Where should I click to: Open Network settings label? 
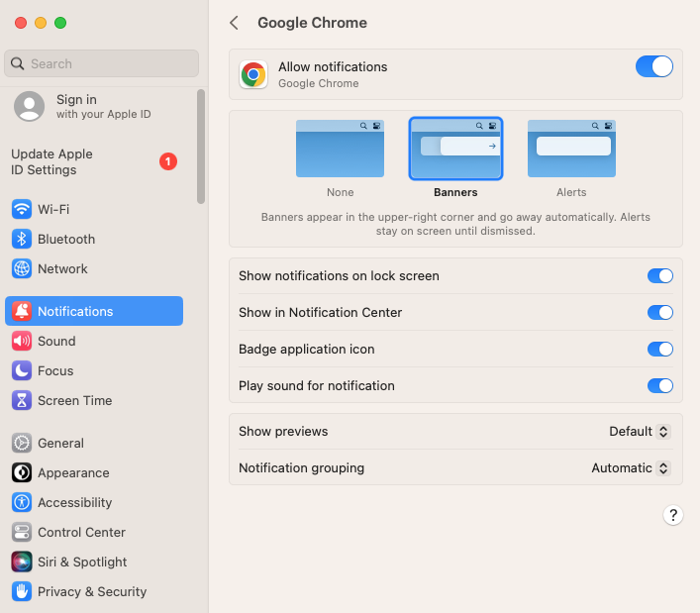(x=62, y=268)
